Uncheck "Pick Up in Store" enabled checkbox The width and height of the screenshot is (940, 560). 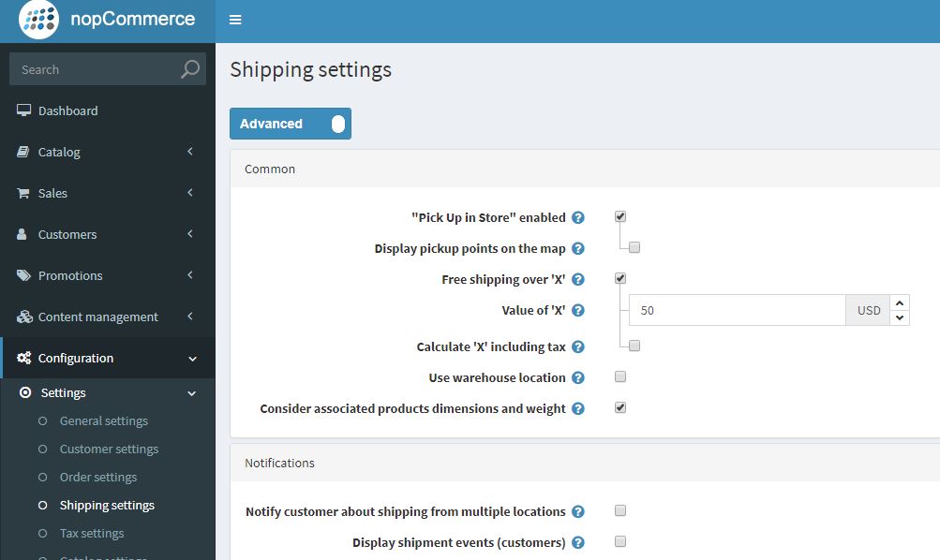620,216
